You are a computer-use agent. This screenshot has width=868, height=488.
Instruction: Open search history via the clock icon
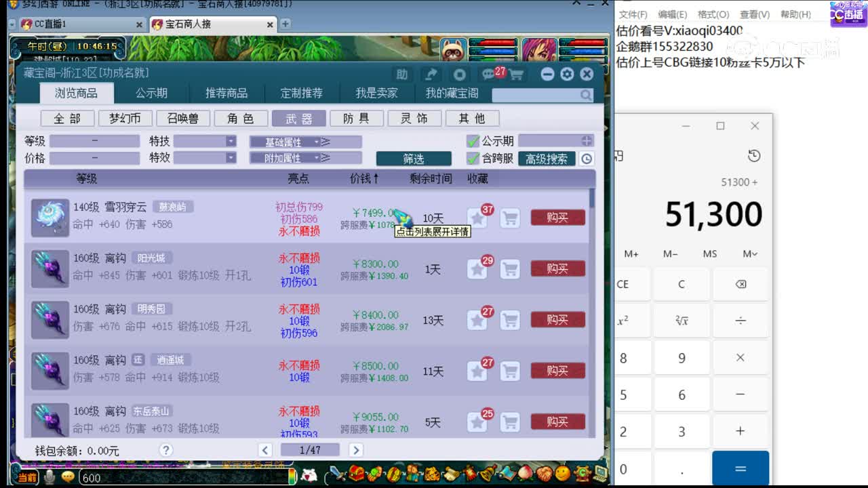click(587, 158)
